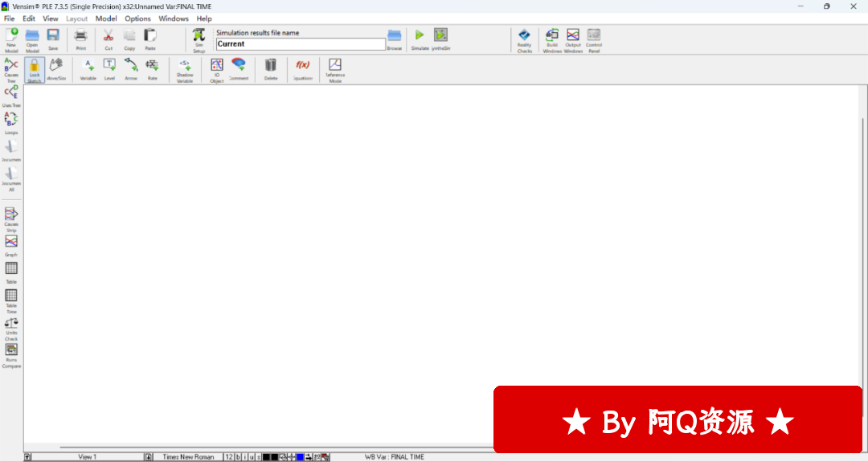Select the Shadow Variable tool

185,70
